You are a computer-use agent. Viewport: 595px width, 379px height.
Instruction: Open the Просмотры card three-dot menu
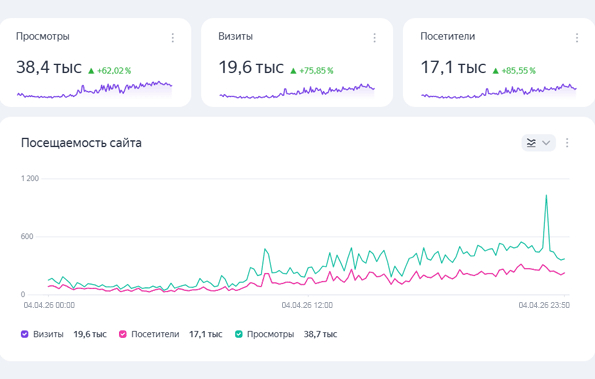(173, 38)
